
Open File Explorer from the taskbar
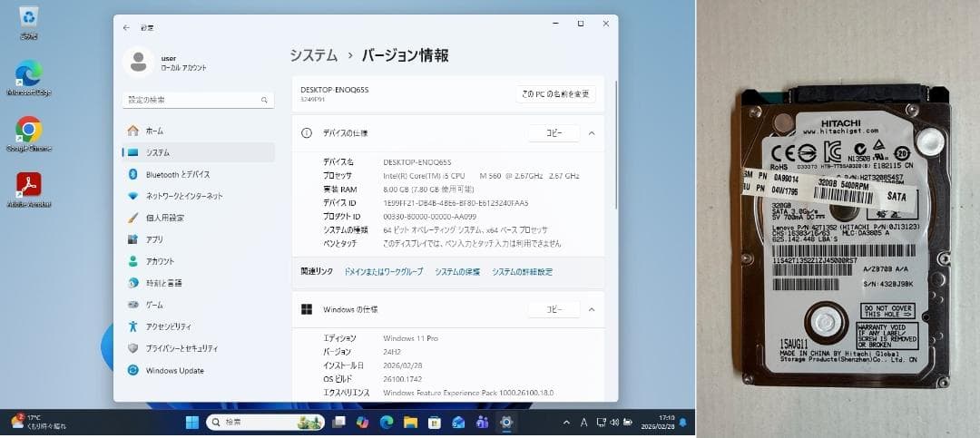pos(410,423)
